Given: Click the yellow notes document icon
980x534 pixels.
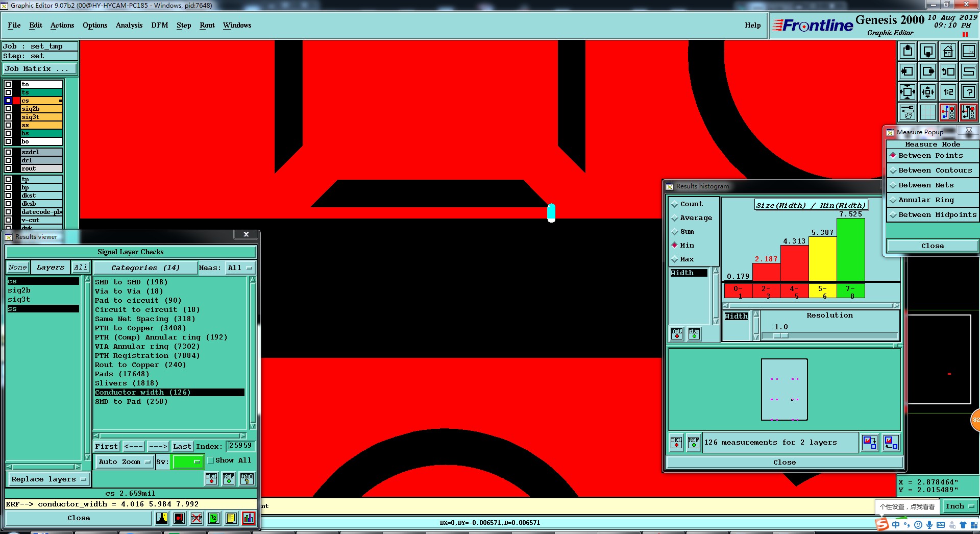Looking at the screenshot, I should coord(231,518).
